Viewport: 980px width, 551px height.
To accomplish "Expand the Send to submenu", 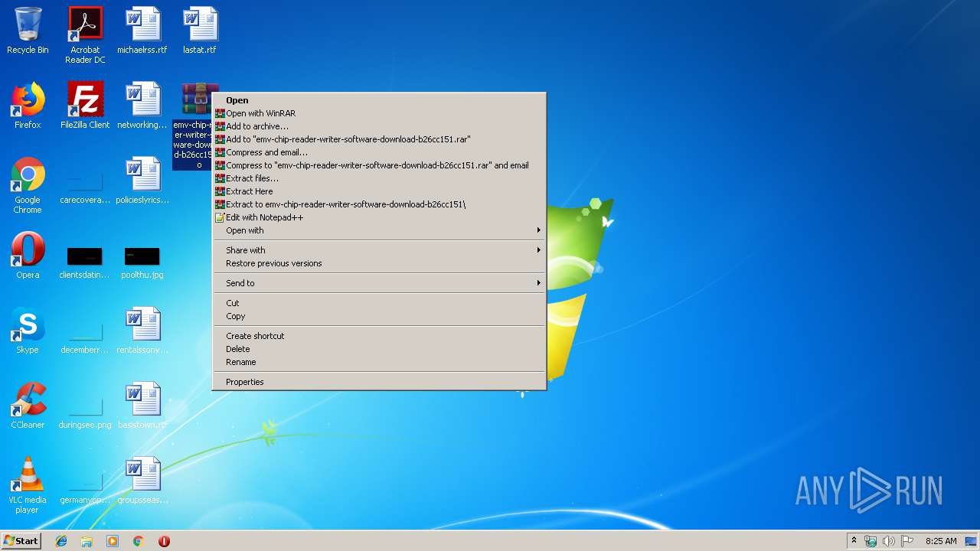I will point(379,283).
